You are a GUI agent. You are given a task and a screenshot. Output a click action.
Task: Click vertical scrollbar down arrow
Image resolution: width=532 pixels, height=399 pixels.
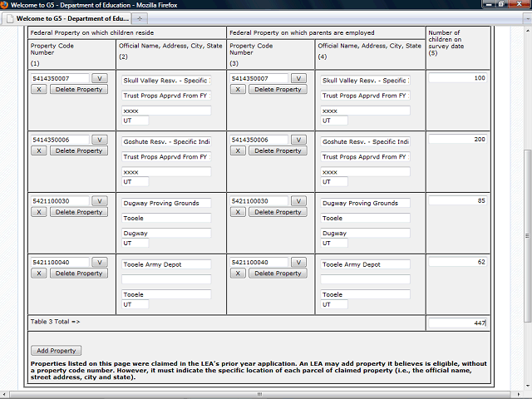point(527,386)
